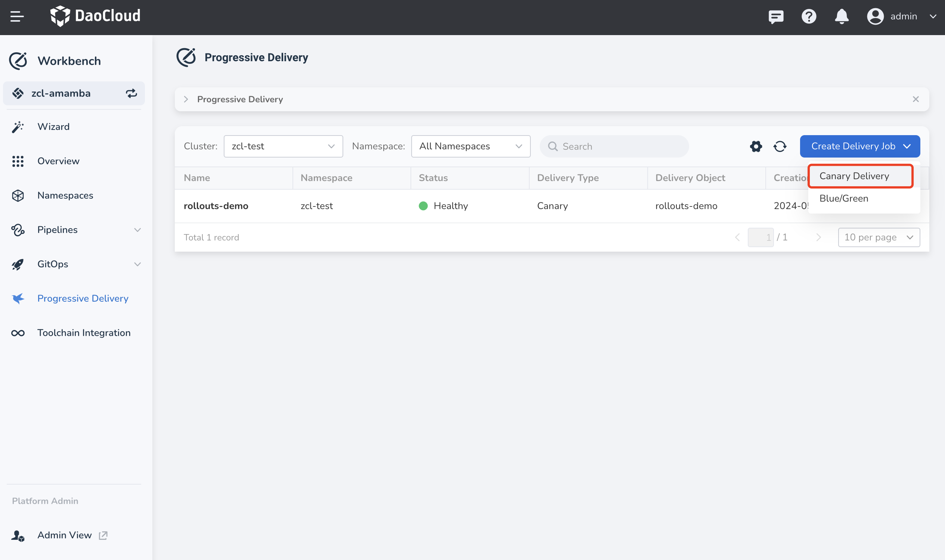Image resolution: width=945 pixels, height=560 pixels.
Task: Change the 10 per page selector
Action: pyautogui.click(x=879, y=237)
